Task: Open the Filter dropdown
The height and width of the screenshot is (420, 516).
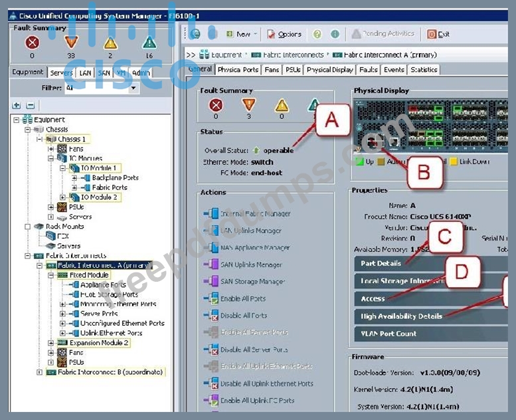Action: pyautogui.click(x=133, y=88)
